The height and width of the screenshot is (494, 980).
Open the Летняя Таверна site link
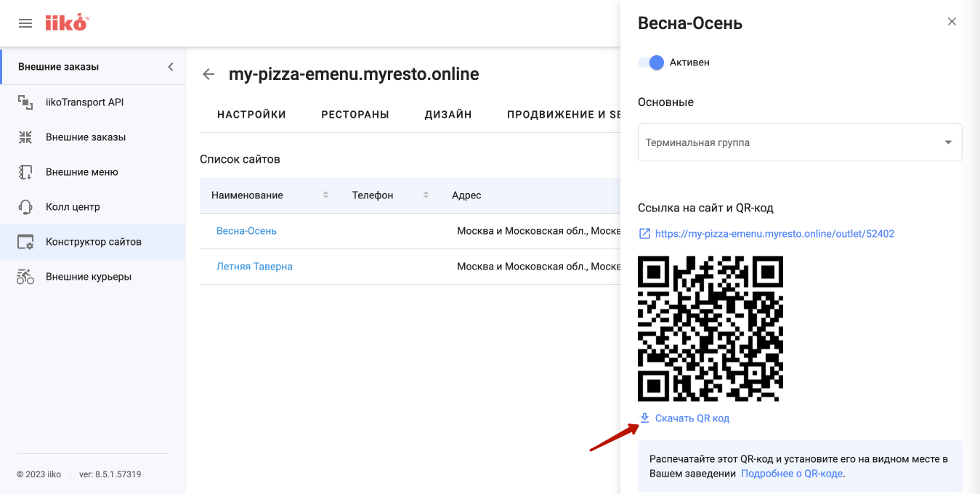tap(254, 267)
